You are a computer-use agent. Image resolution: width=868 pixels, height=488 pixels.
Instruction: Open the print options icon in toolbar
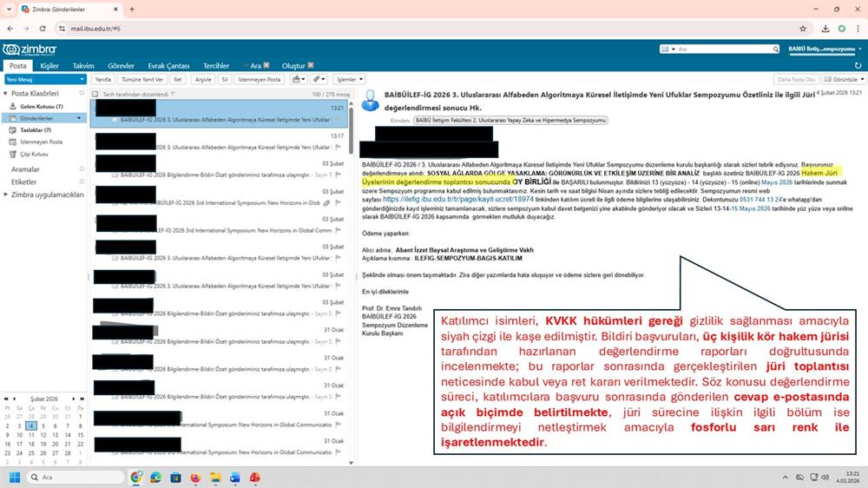(x=297, y=79)
